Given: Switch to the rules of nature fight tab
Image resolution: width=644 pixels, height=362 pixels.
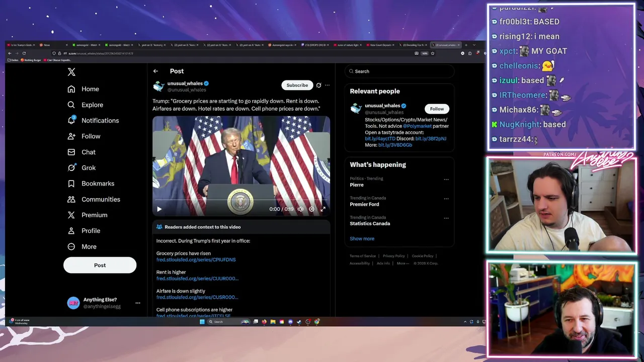Looking at the screenshot, I should pos(348,45).
